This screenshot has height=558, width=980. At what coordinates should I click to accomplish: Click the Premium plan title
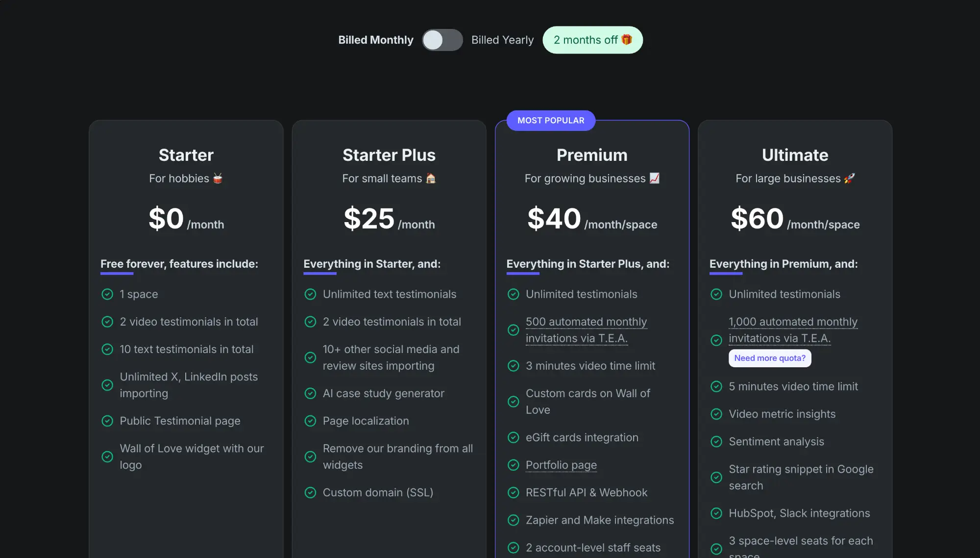(x=591, y=155)
